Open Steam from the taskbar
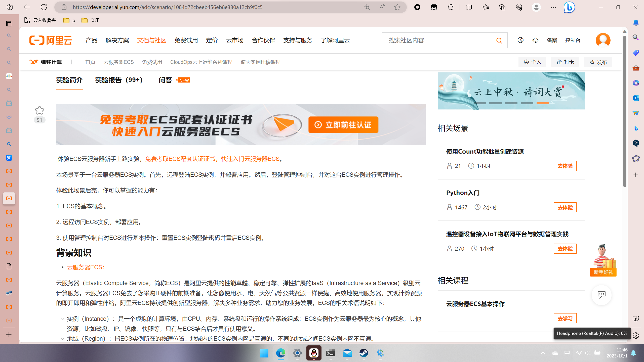 pos(364,353)
